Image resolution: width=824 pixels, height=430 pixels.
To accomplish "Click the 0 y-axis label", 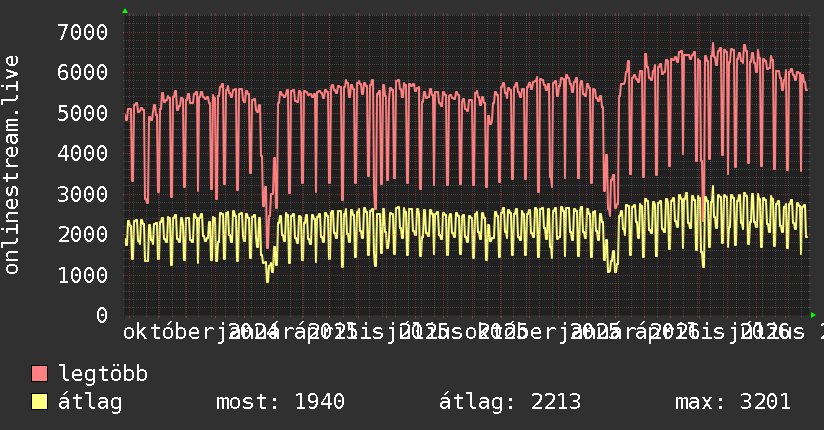I will [102, 315].
